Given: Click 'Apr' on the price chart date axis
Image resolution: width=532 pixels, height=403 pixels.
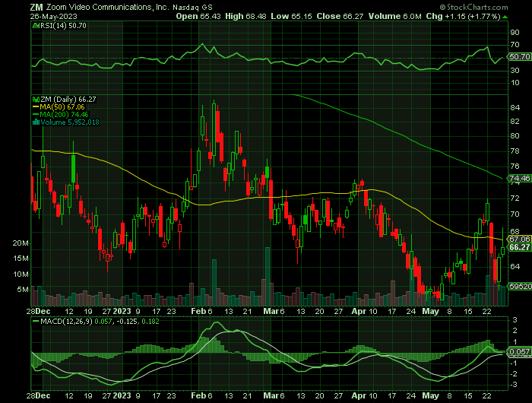Looking at the screenshot, I should 359,311.
